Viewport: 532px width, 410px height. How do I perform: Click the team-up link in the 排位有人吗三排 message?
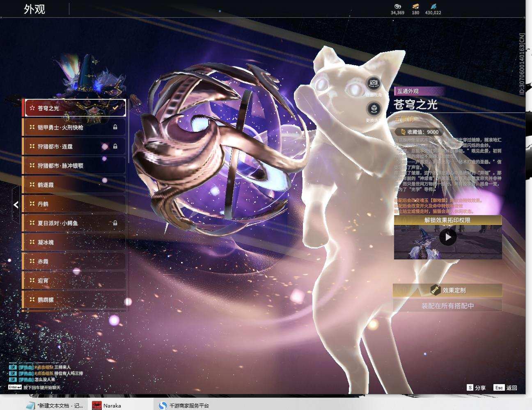(x=45, y=373)
